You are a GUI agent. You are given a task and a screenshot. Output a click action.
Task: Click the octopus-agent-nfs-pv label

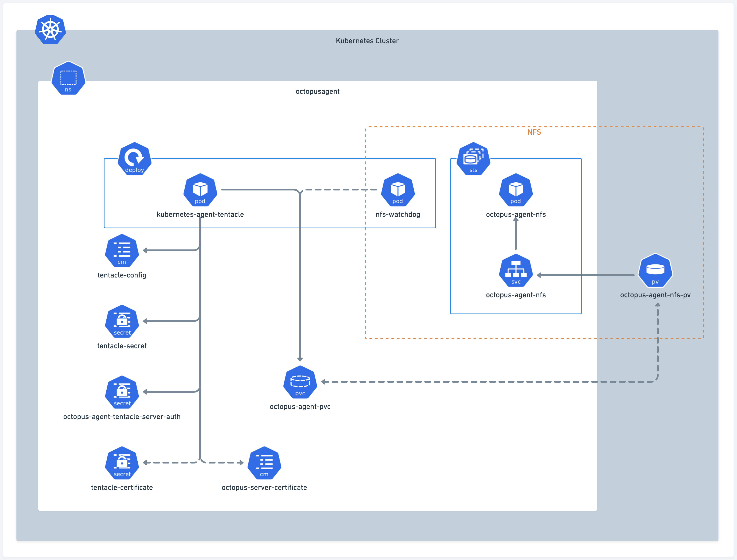[x=655, y=295]
